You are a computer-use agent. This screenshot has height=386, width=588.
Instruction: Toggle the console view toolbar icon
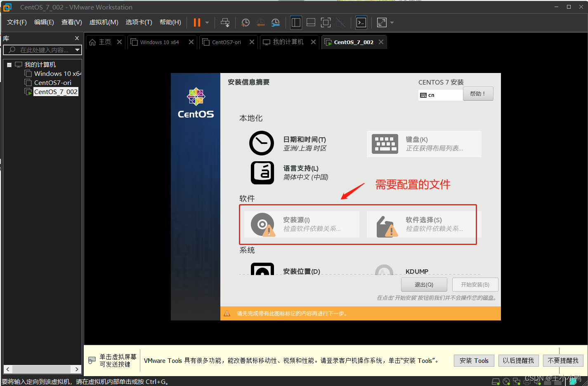click(x=361, y=23)
